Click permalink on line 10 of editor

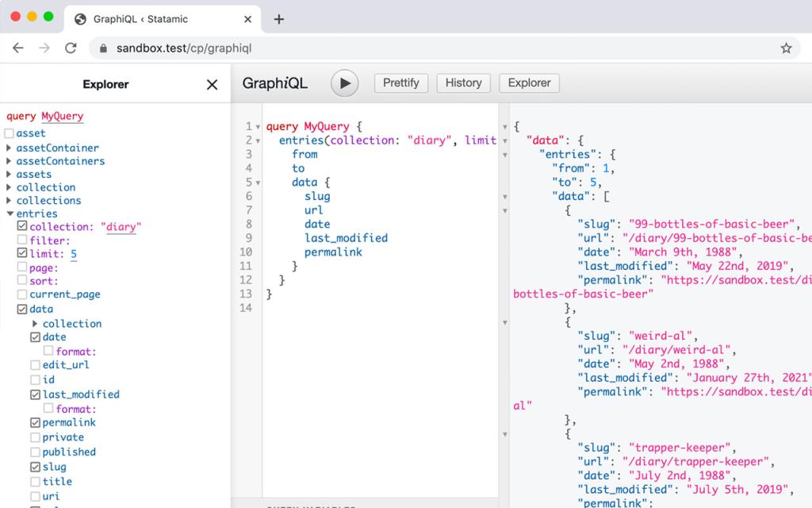point(333,252)
